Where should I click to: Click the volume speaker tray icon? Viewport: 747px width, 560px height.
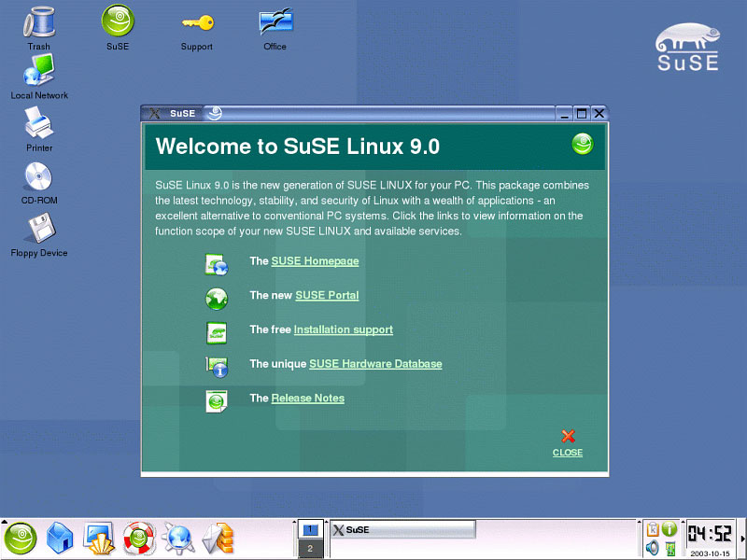pyautogui.click(x=653, y=548)
